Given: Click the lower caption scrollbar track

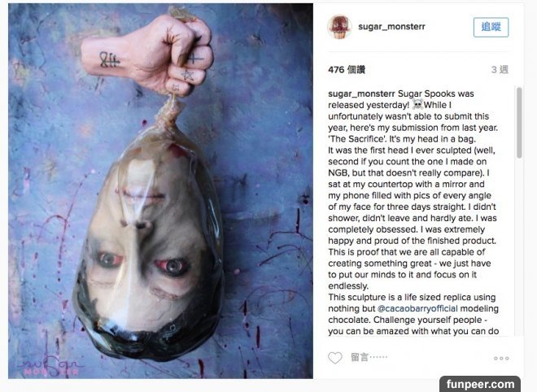Looking at the screenshot, I should tap(519, 246).
